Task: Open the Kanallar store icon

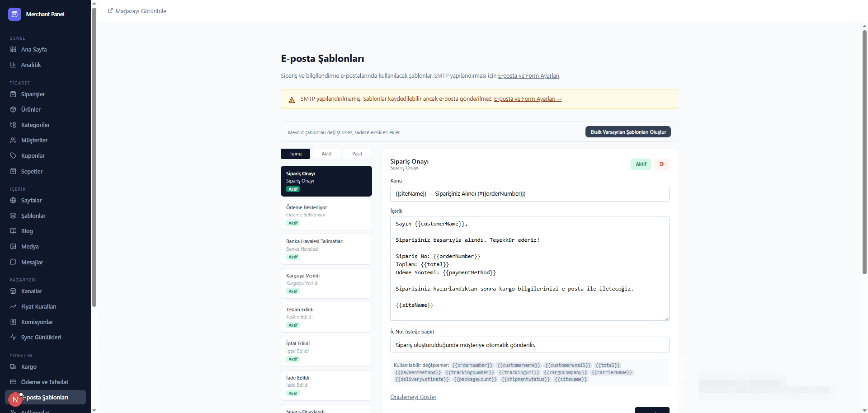Action: [13, 291]
